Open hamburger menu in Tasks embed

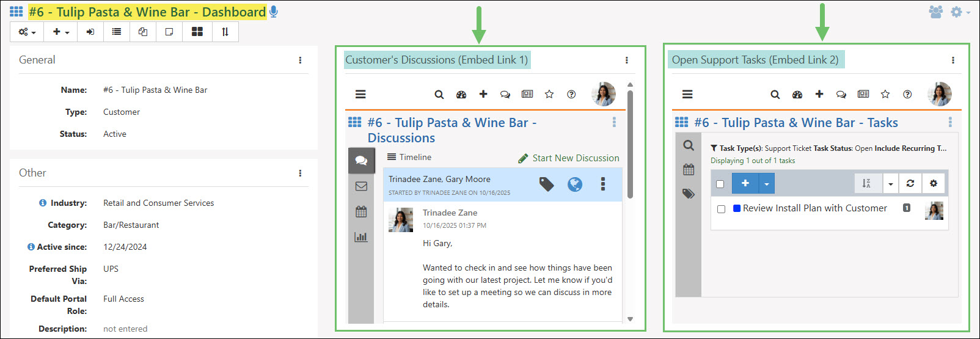point(687,94)
